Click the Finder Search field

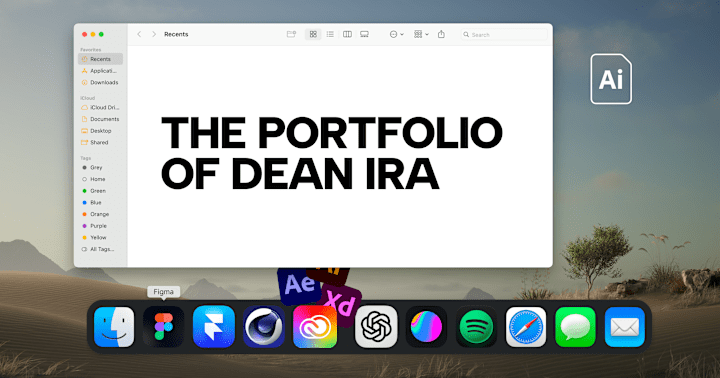[x=504, y=34]
